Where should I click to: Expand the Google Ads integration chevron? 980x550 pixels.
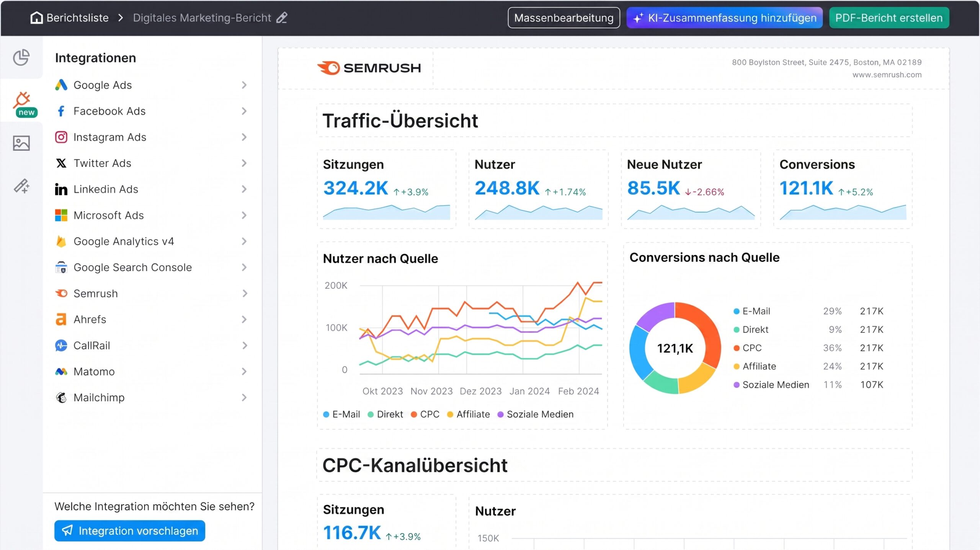tap(244, 85)
